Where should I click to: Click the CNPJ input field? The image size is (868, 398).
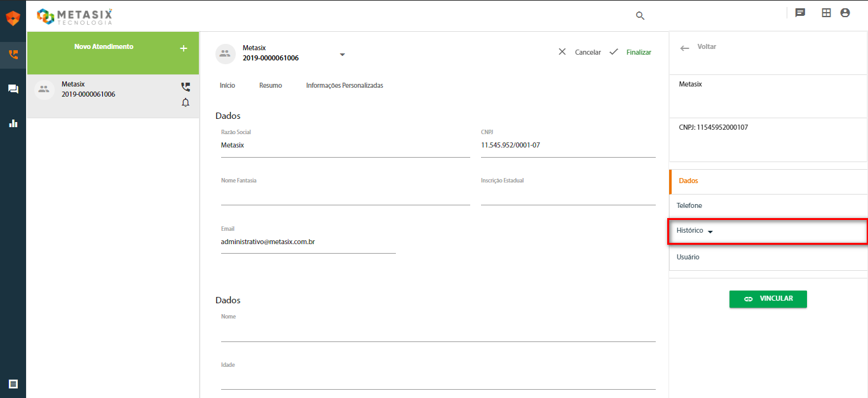tap(568, 146)
